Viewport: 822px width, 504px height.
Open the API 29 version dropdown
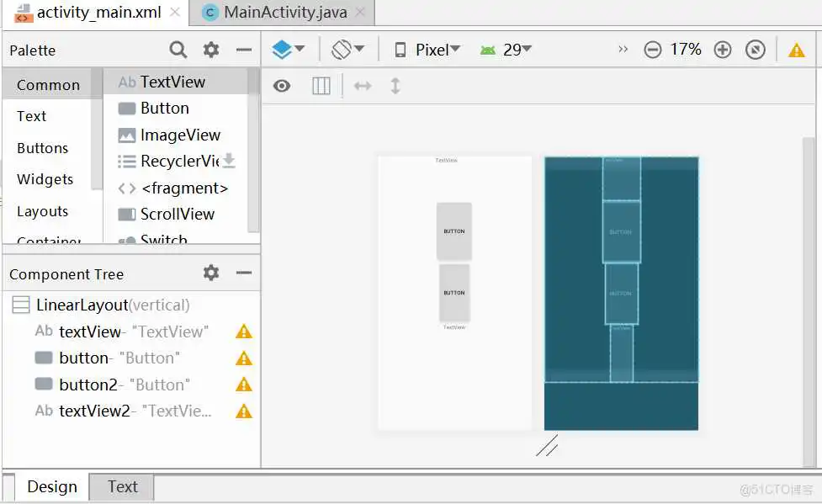(509, 50)
